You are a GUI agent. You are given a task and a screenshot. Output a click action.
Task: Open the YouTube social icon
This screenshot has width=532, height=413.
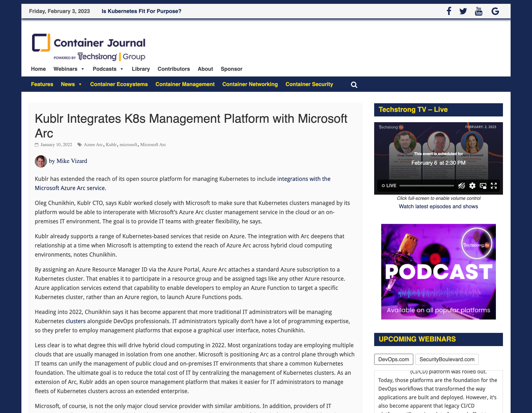(479, 11)
